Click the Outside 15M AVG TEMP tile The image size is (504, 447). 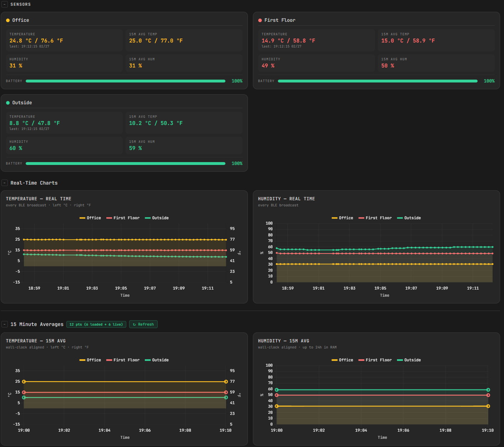[184, 123]
